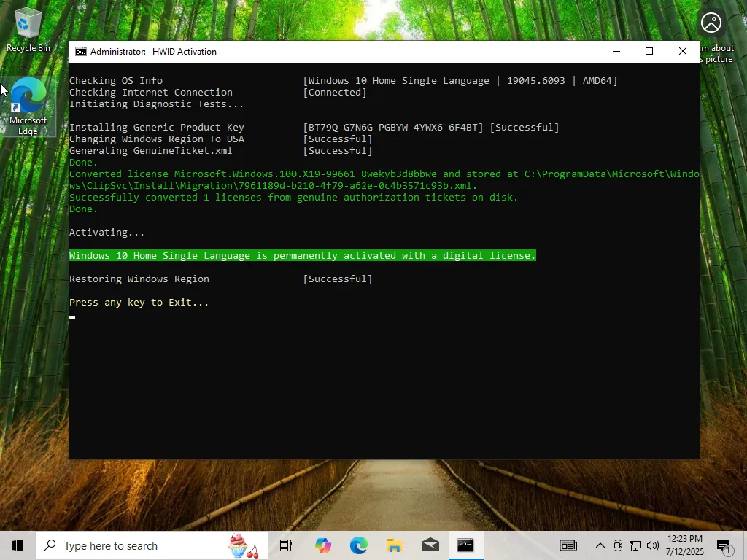Minimize the HWID Activation window
The width and height of the screenshot is (747, 560).
point(616,52)
